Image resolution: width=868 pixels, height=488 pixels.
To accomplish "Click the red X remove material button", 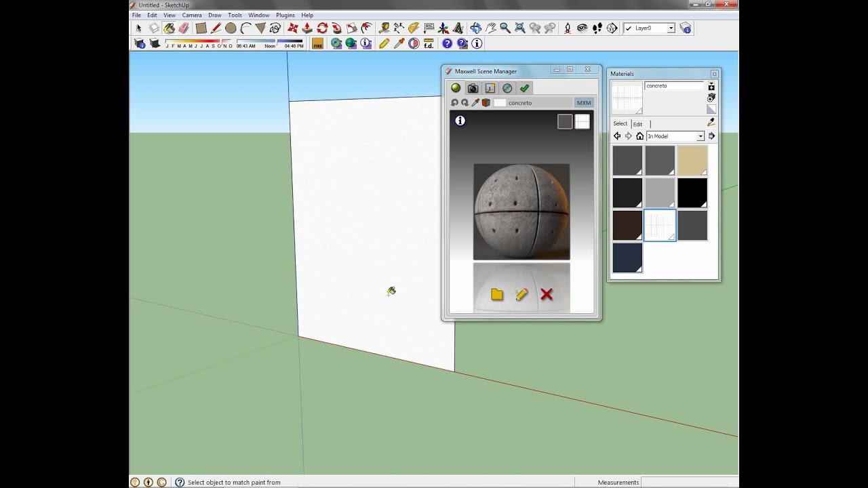I will point(547,294).
